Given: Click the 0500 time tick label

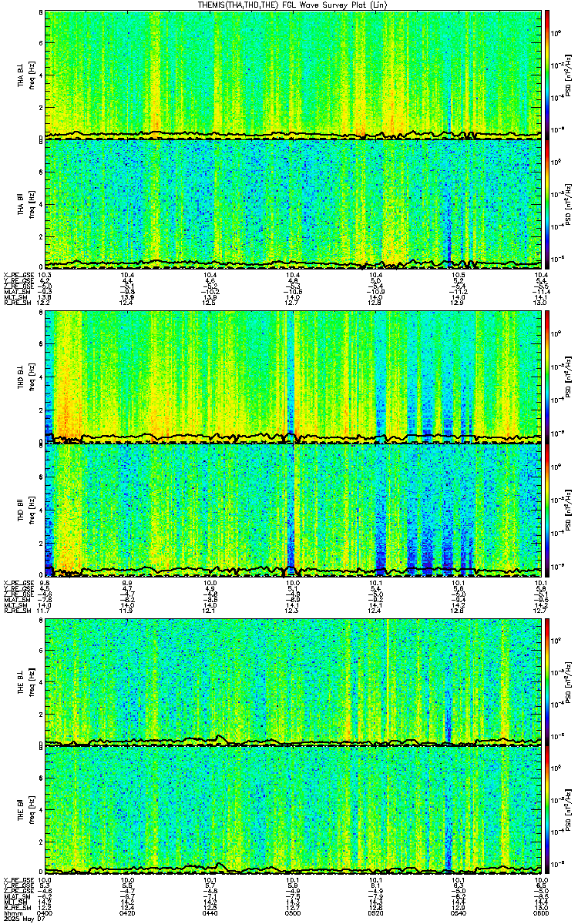Looking at the screenshot, I should click(x=293, y=915).
